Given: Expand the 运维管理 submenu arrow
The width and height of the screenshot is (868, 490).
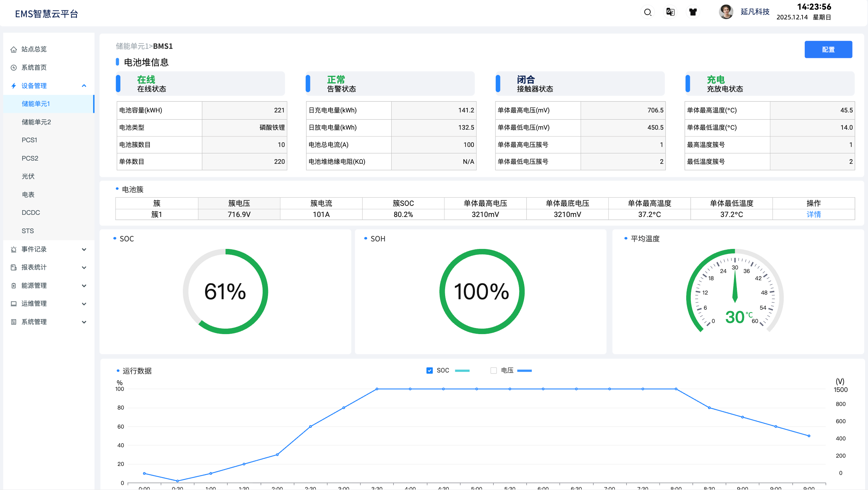Looking at the screenshot, I should click(84, 304).
